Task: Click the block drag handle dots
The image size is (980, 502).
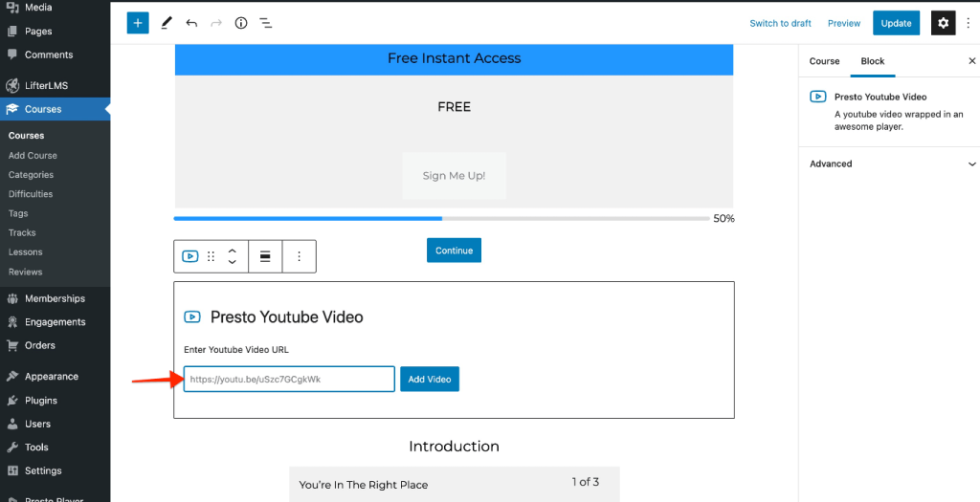Action: (212, 256)
